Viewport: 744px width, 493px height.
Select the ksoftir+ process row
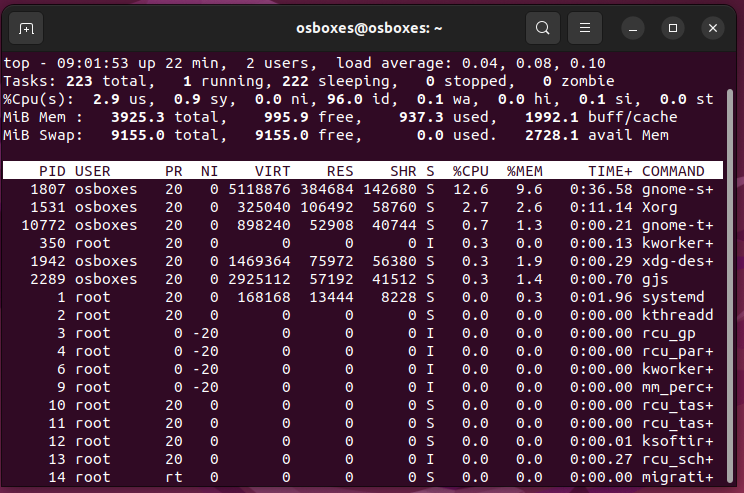pyautogui.click(x=677, y=441)
